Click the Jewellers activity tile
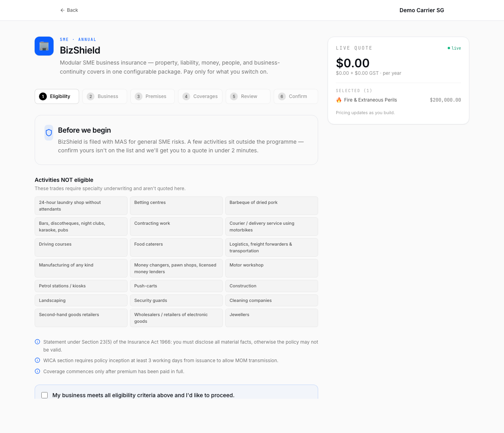Viewport: 504px width, 433px height. [x=271, y=318]
